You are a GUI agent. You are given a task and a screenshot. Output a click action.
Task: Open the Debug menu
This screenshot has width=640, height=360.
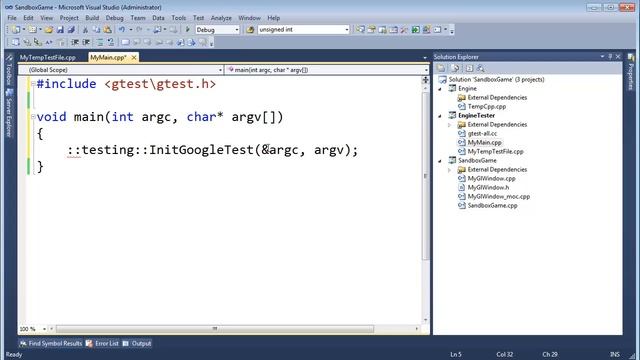coord(115,18)
